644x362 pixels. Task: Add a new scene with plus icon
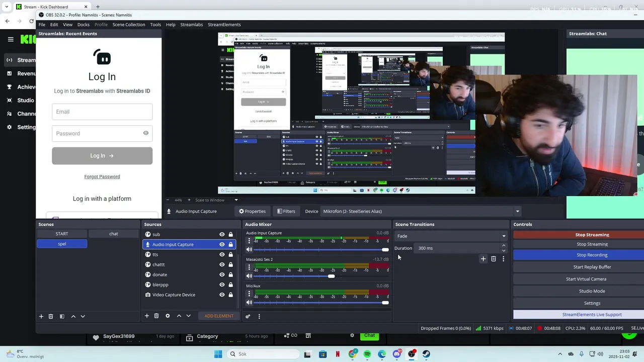coord(41,316)
